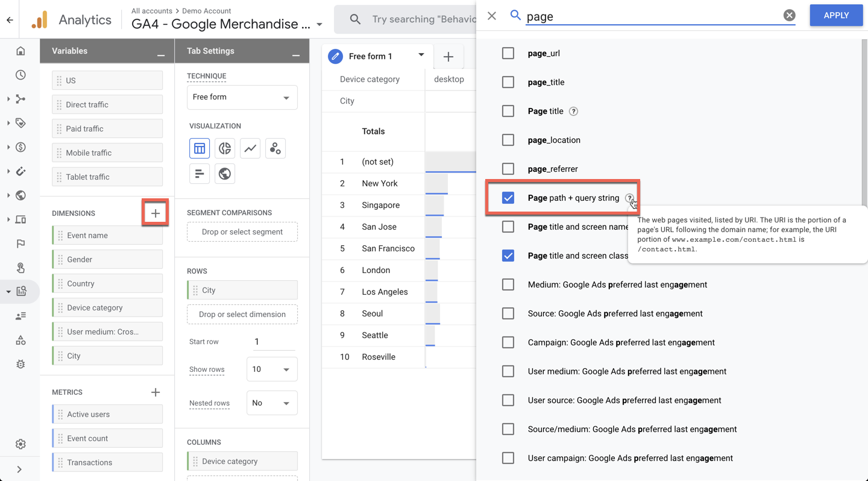
Task: Click Drop or select segment box
Action: tap(242, 232)
